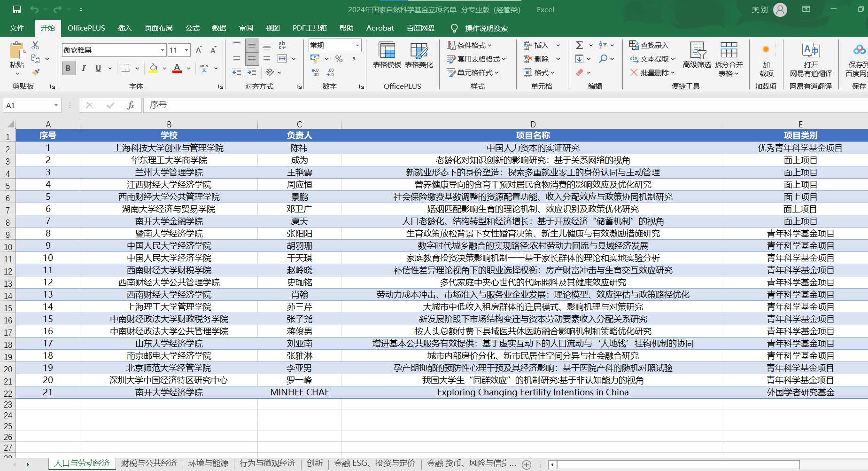
Task: Save the workbook from the quick access toolbar
Action: click(x=17, y=9)
